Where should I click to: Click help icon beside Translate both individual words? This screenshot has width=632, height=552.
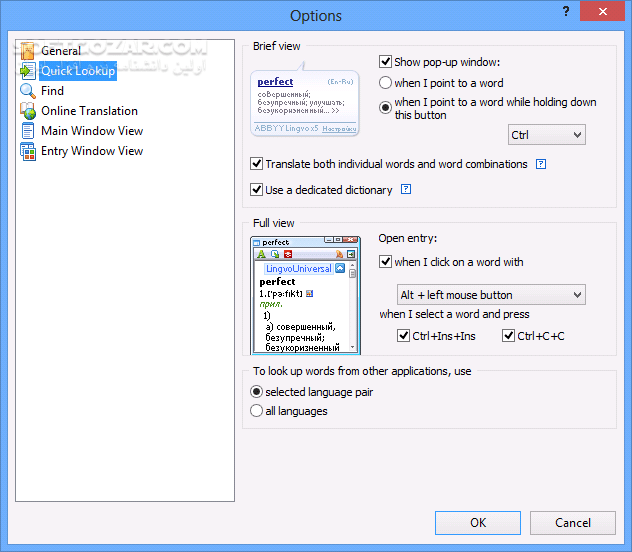(x=541, y=164)
